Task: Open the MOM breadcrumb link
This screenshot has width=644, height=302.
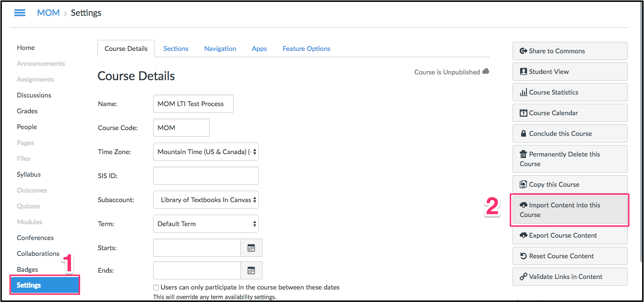Action: tap(48, 12)
